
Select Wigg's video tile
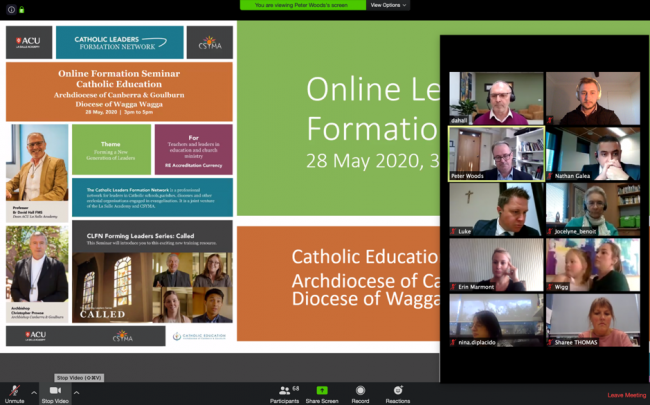tap(593, 264)
